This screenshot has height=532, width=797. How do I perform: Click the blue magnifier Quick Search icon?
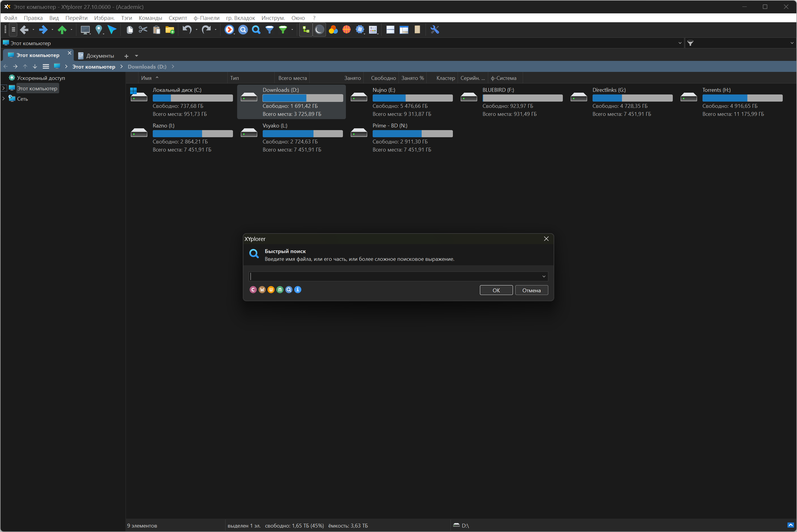tap(256, 30)
